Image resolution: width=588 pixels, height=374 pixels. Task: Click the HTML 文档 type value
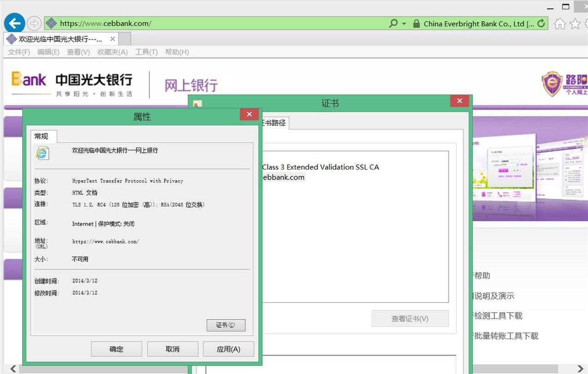click(85, 193)
